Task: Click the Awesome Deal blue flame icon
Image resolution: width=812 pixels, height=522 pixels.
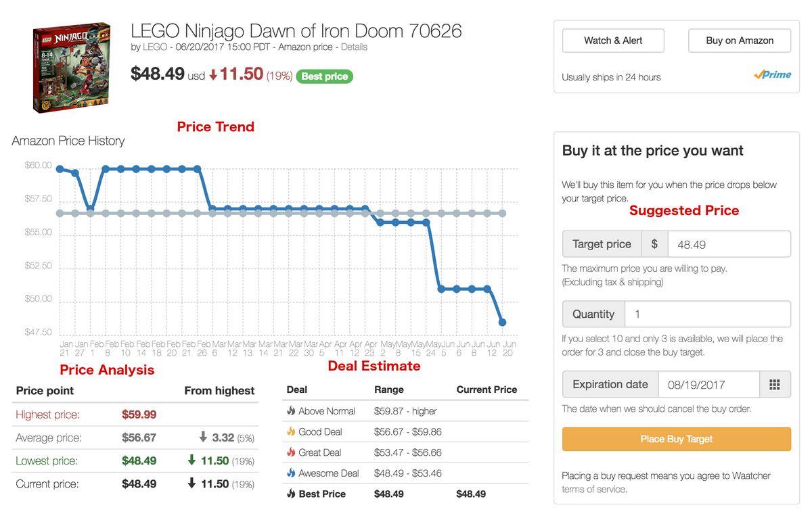Action: [x=291, y=473]
